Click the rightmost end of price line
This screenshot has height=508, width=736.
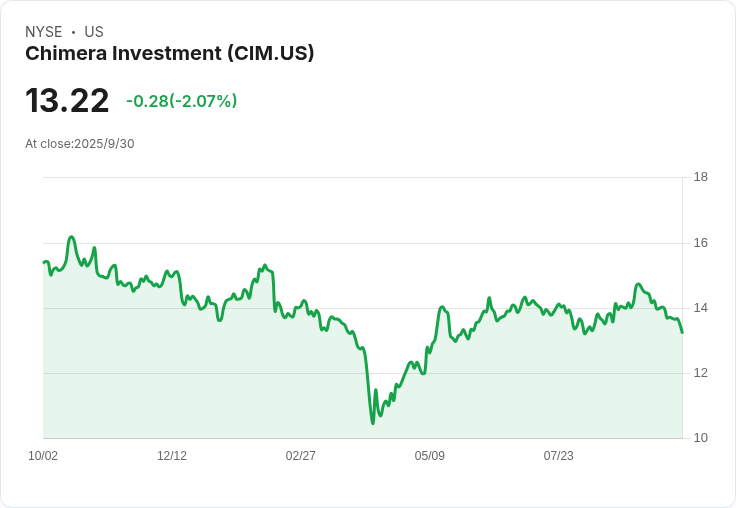click(x=682, y=332)
